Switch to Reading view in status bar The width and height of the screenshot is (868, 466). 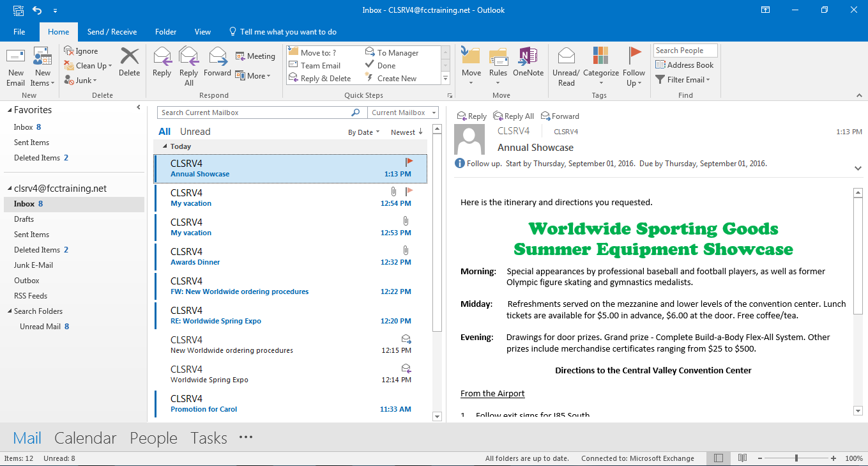point(742,458)
